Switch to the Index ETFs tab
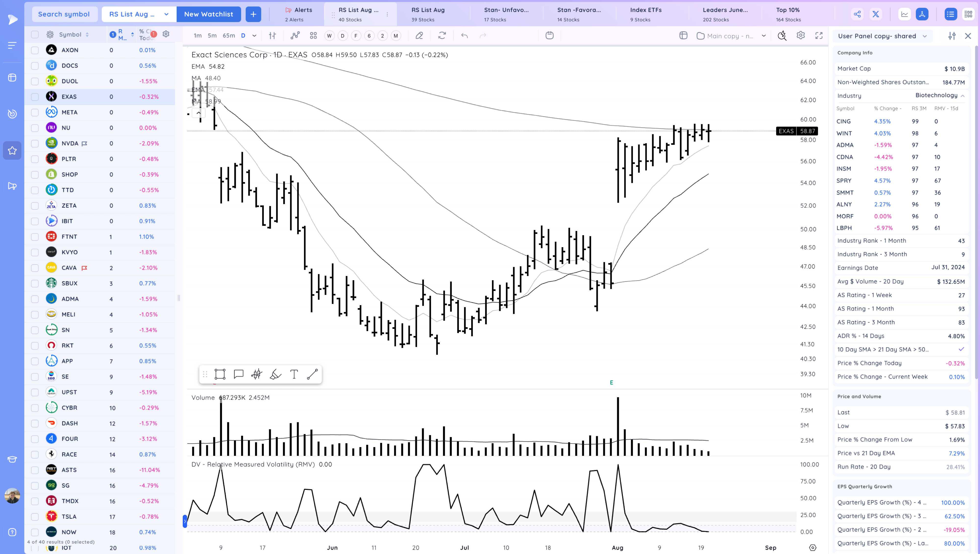The width and height of the screenshot is (980, 554). coord(646,14)
